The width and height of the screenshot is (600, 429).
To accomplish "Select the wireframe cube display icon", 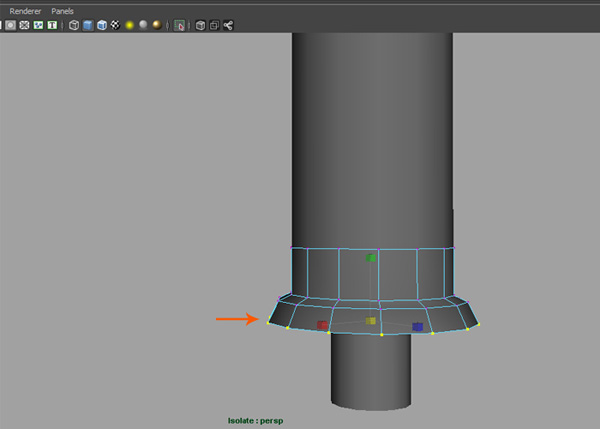I will coord(74,25).
